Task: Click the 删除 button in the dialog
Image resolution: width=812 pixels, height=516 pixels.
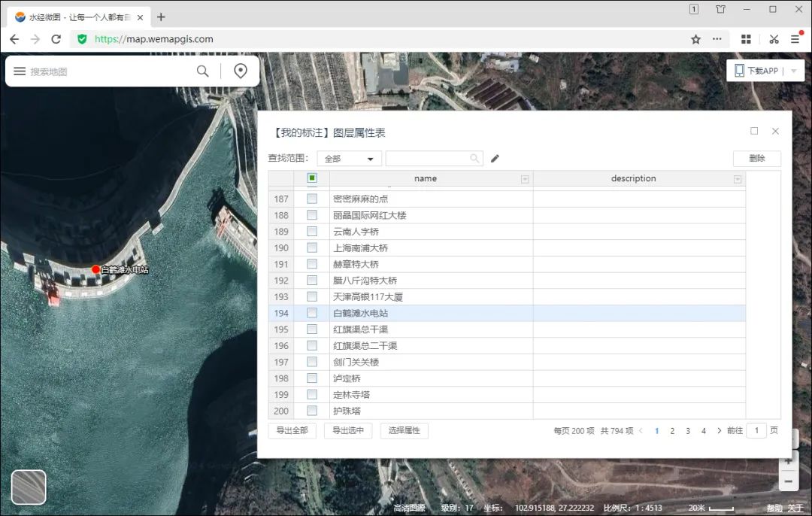Action: 757,158
